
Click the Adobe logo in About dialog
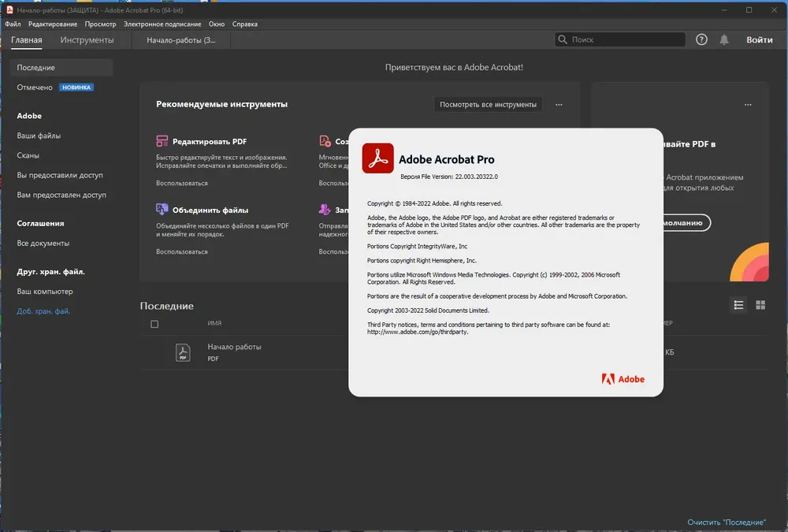click(623, 379)
